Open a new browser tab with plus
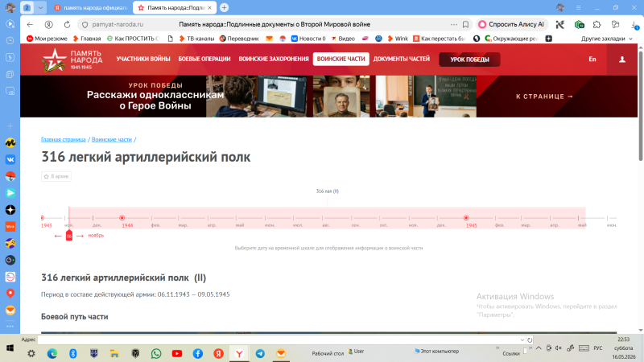 pos(224,7)
